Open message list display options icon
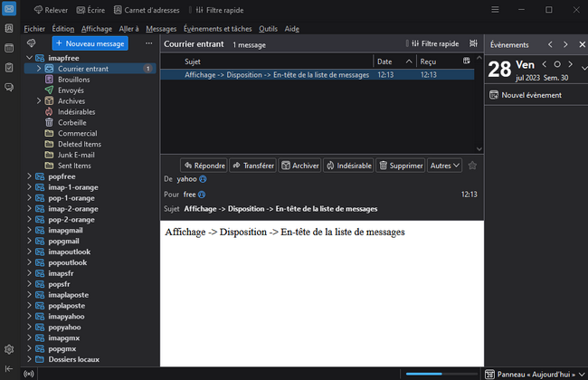588x380 pixels. (474, 43)
